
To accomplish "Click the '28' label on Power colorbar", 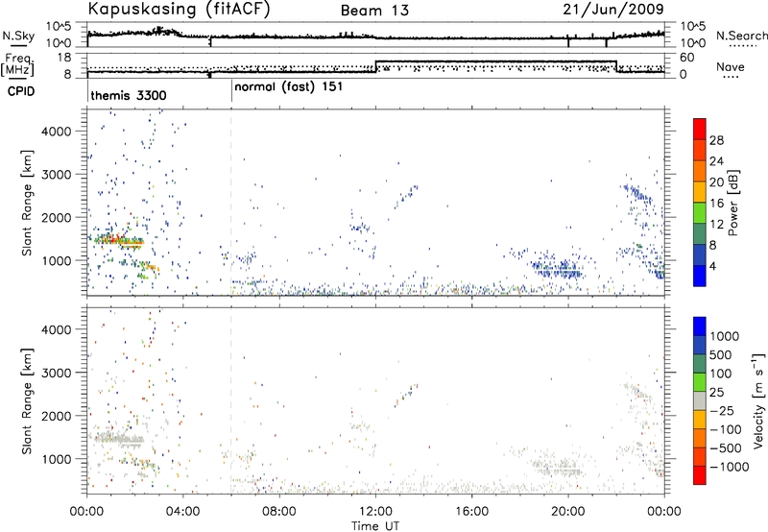I will click(x=716, y=140).
